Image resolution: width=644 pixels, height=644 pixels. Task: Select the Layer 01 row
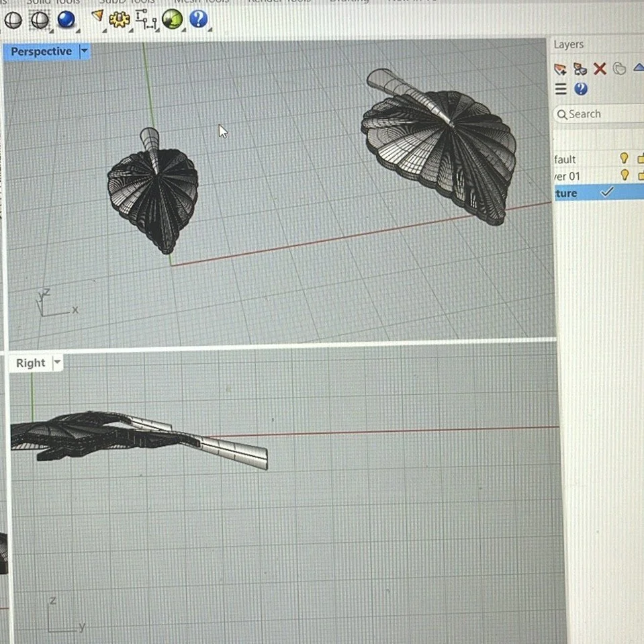[598, 176]
